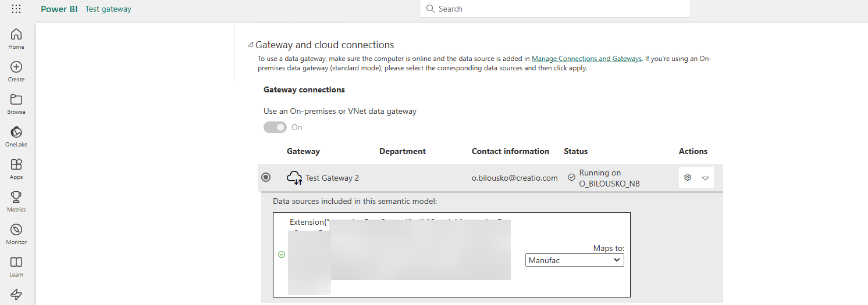The image size is (868, 305).
Task: Select the Test Gateway 2 radio button
Action: pos(266,177)
